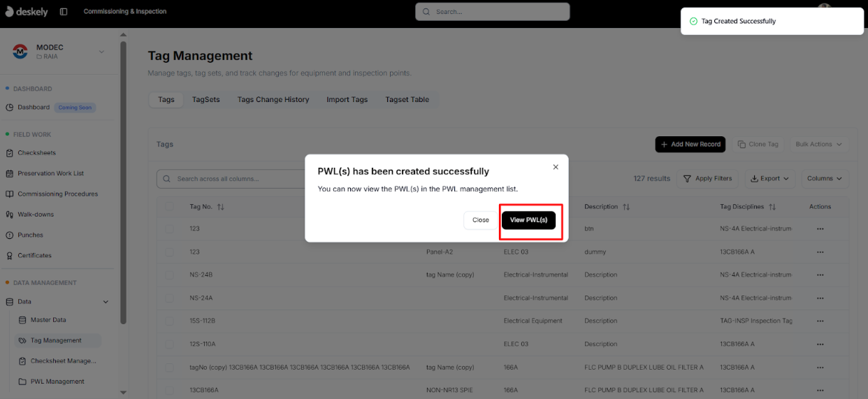Click the PWL Management folder icon
This screenshot has width=868, height=399.
point(23,382)
